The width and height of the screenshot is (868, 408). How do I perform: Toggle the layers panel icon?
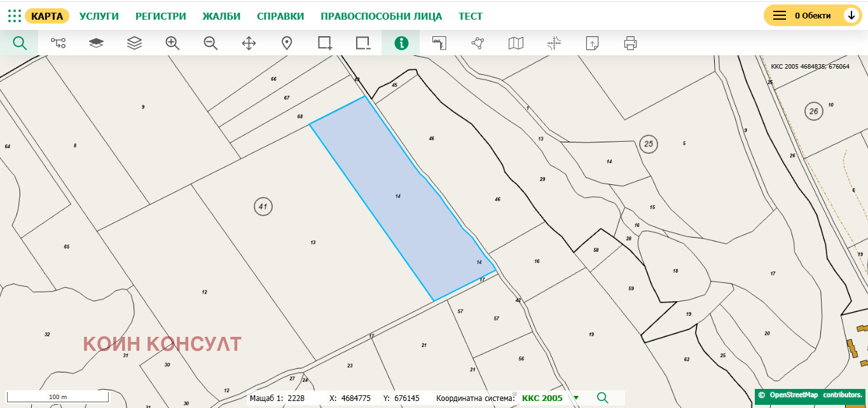click(x=95, y=43)
